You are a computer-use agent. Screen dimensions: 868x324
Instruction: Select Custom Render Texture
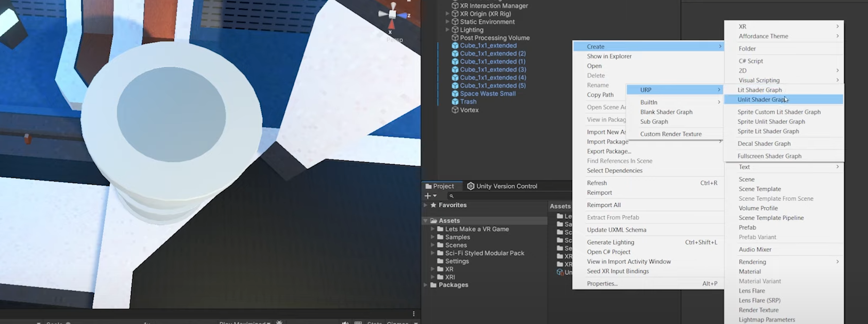point(675,134)
